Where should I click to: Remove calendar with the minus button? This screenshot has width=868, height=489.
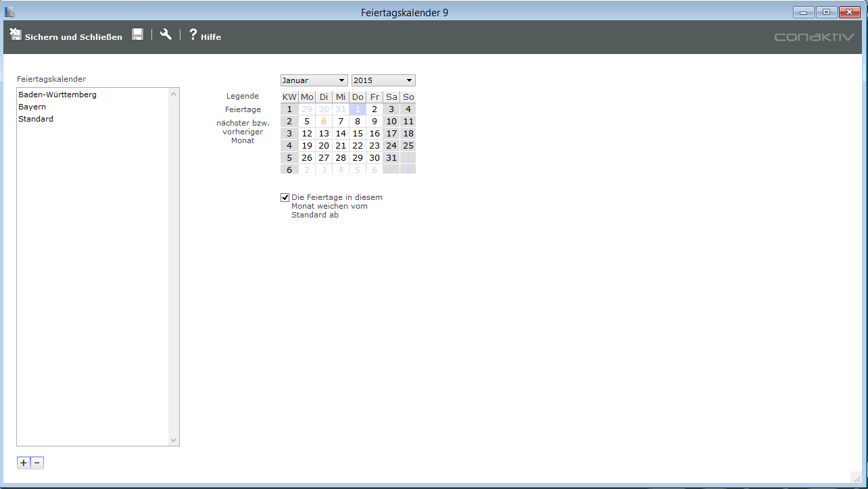[x=37, y=463]
